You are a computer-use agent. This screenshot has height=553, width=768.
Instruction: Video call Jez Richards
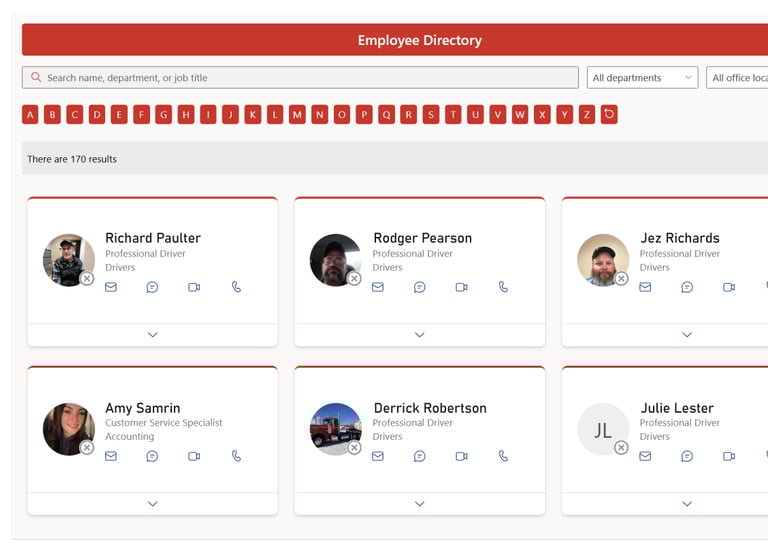coord(729,287)
